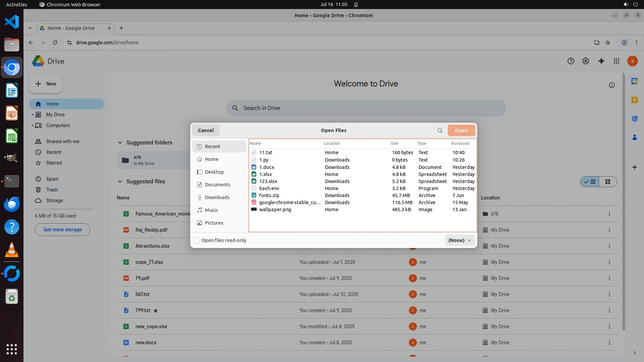Select wallpaper.png in the file list
644x362 pixels.
(x=275, y=209)
